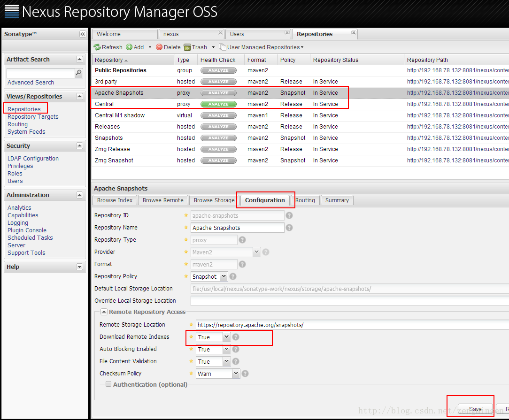Select the Zmg Snapshot repository row
This screenshot has width=509, height=420.
point(300,160)
